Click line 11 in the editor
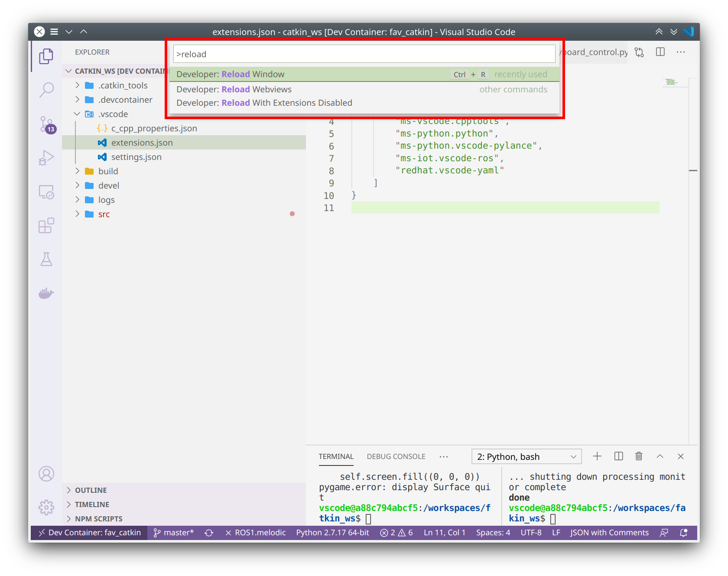The height and width of the screenshot is (576, 728). [505, 208]
